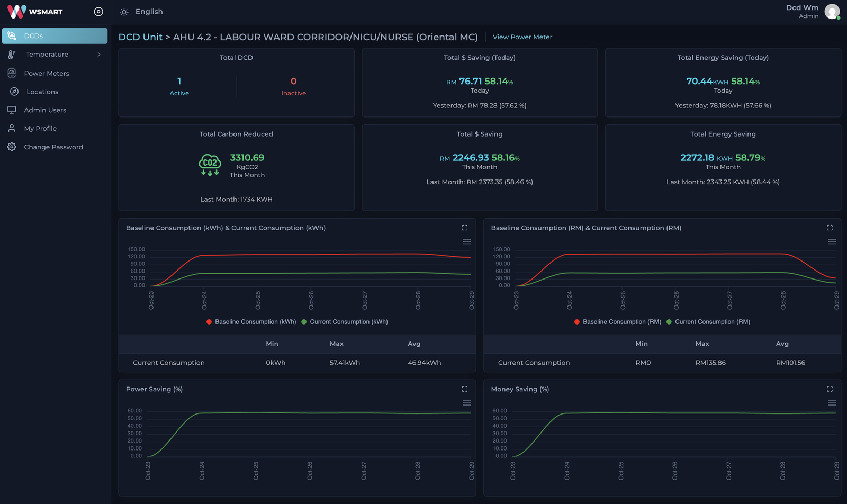Image resolution: width=847 pixels, height=504 pixels.
Task: Open the My Profile page
Action: coord(40,129)
